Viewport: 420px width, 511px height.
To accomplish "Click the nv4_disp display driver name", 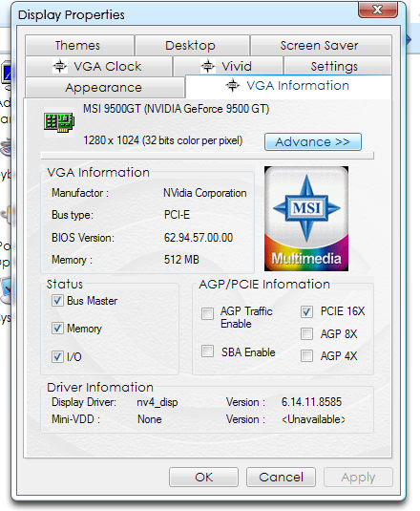I will [x=157, y=402].
